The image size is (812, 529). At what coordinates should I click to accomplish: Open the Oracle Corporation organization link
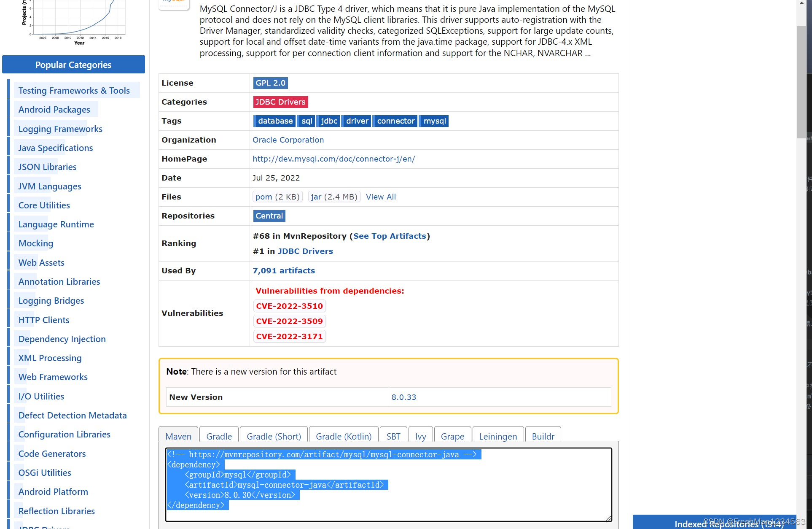(x=288, y=140)
